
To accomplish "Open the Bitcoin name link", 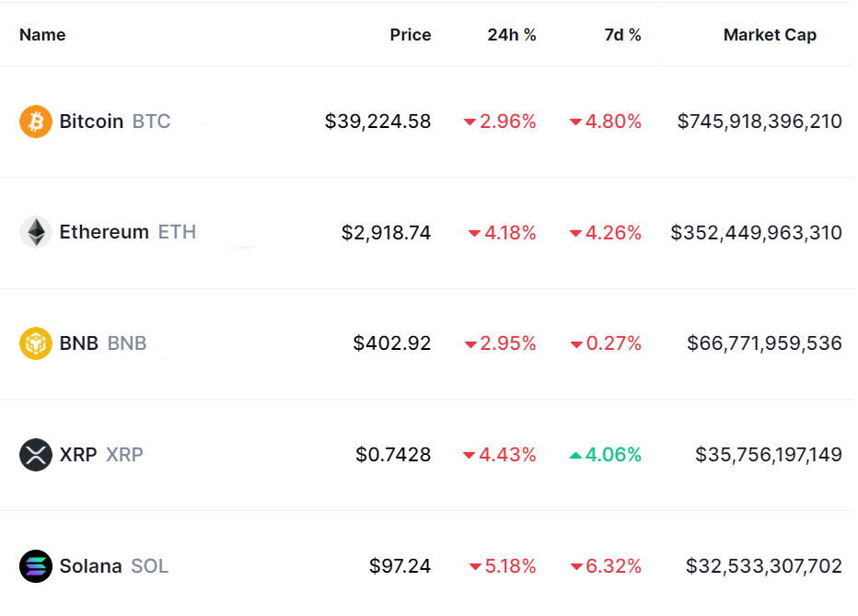I will pos(91,122).
